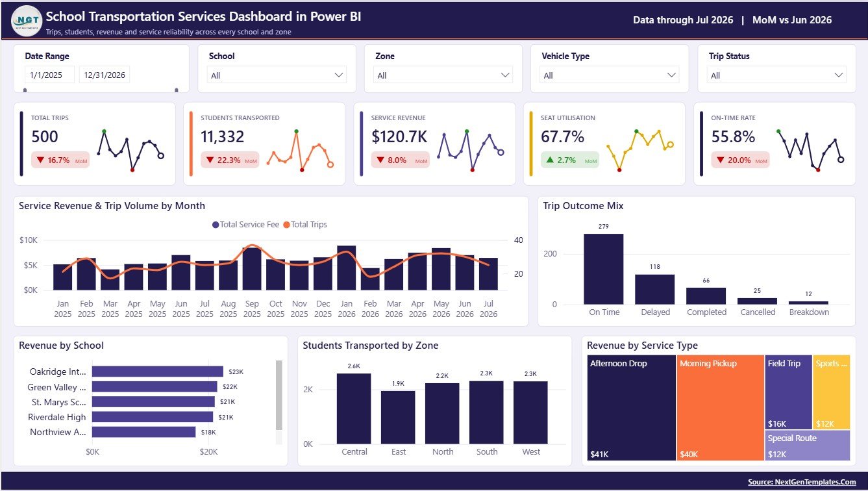Click the 'Data through Jul 2026' header text
Image resolution: width=868 pixels, height=491 pixels.
[683, 20]
